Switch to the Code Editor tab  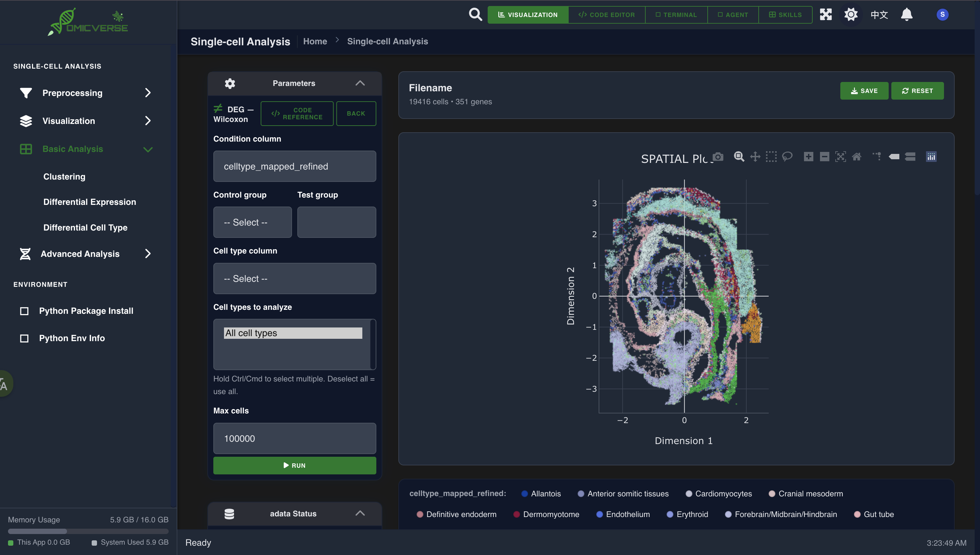pyautogui.click(x=606, y=15)
